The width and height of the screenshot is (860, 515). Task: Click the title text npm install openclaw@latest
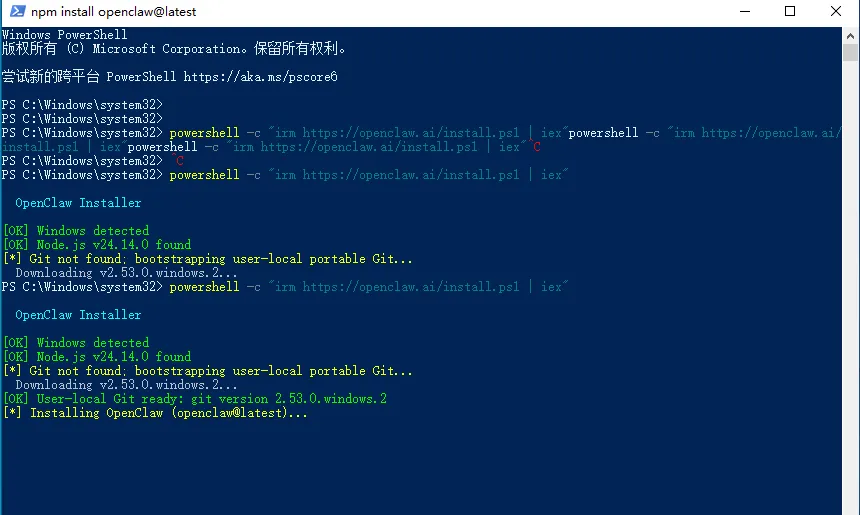point(114,12)
